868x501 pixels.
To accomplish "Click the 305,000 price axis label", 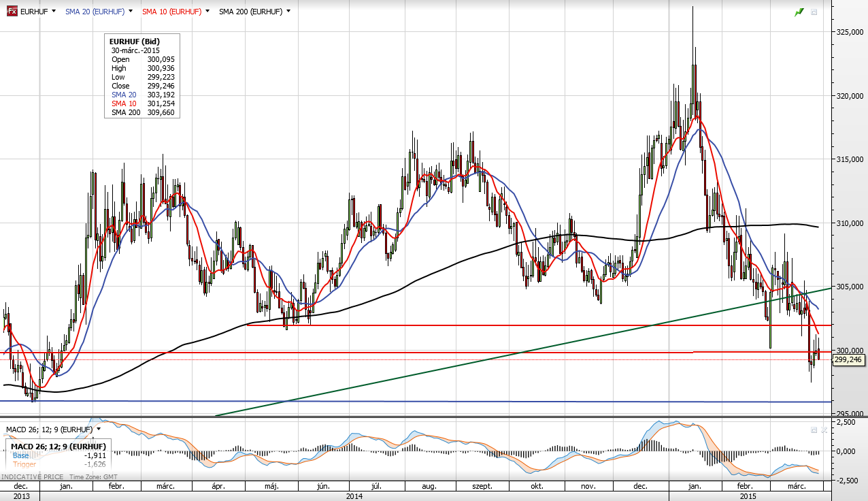I will click(850, 287).
